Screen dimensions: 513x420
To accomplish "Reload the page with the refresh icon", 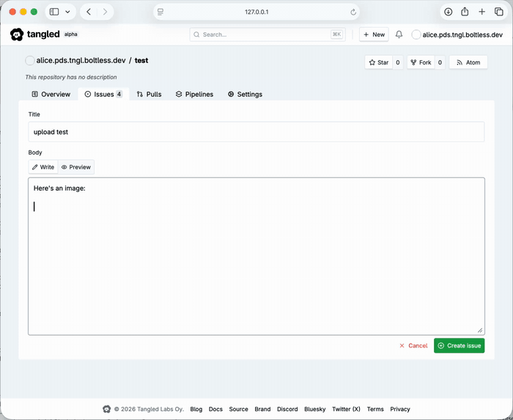I will tap(353, 12).
